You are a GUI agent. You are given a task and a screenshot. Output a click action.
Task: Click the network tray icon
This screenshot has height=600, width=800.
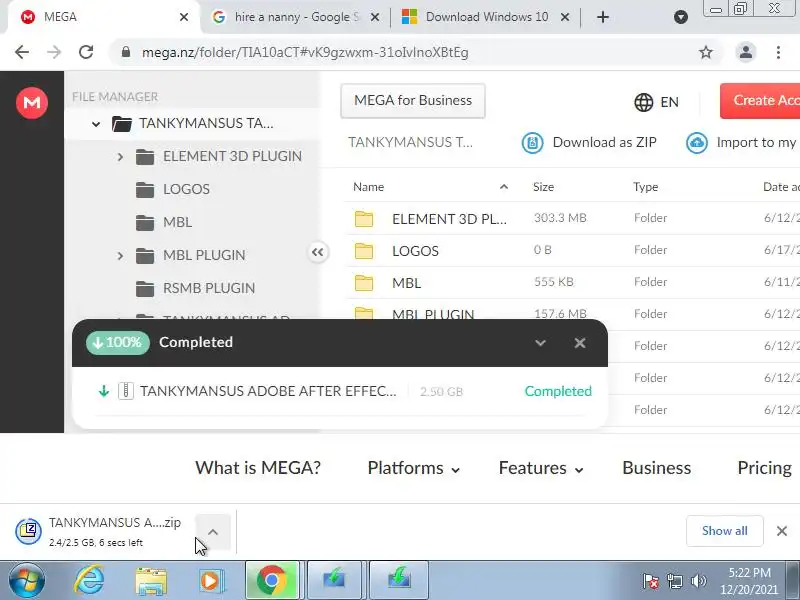pos(674,581)
